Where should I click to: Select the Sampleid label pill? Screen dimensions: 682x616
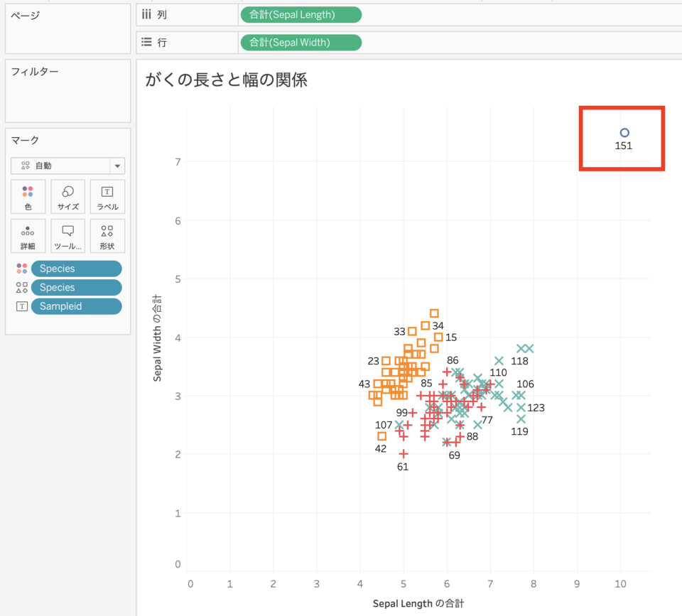[76, 306]
